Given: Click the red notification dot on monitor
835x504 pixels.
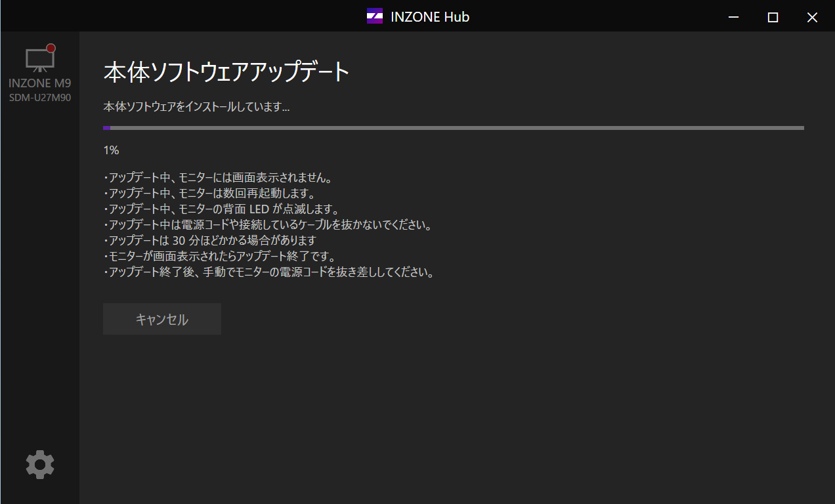Looking at the screenshot, I should coord(51,49).
